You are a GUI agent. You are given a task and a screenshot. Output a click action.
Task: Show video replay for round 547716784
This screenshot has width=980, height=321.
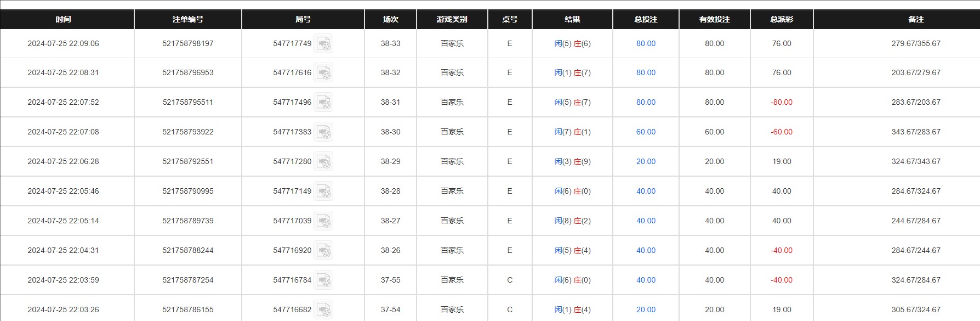click(x=323, y=280)
